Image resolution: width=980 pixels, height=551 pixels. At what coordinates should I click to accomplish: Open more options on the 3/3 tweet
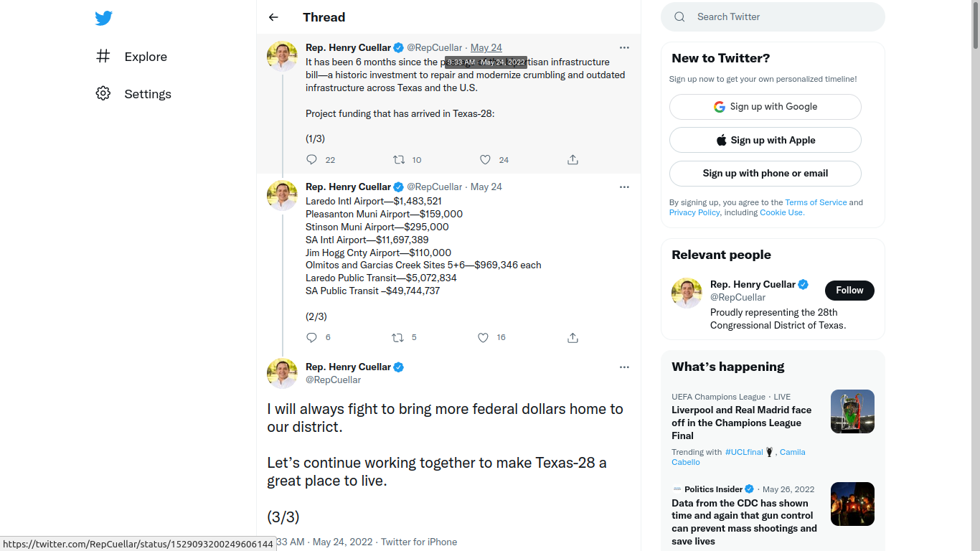(624, 367)
